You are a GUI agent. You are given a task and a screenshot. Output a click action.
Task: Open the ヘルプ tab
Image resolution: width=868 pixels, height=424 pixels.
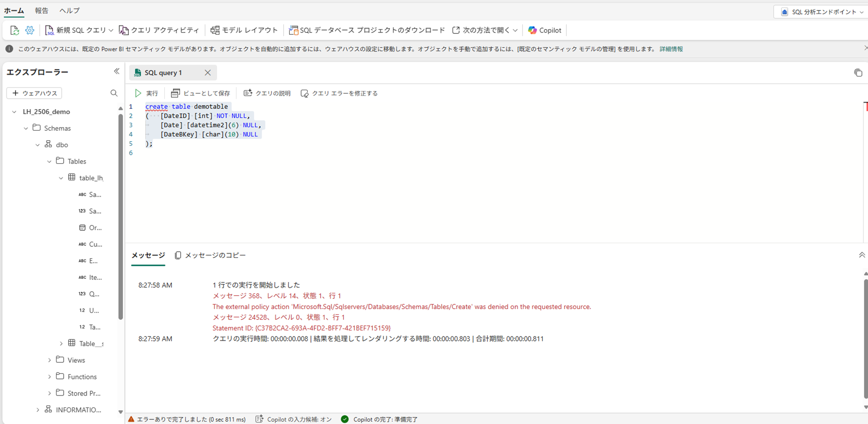pyautogui.click(x=69, y=11)
